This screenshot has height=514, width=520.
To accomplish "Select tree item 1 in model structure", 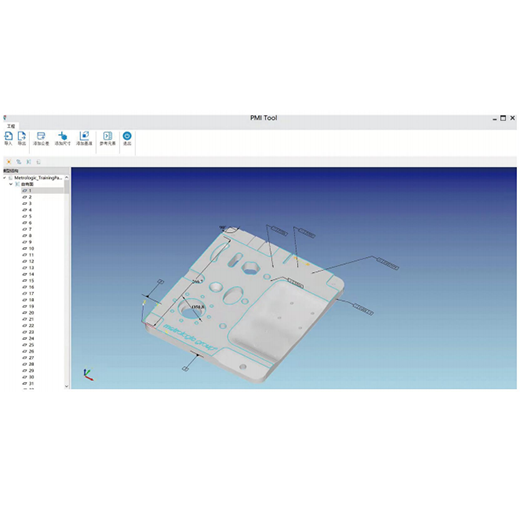I will (42, 191).
